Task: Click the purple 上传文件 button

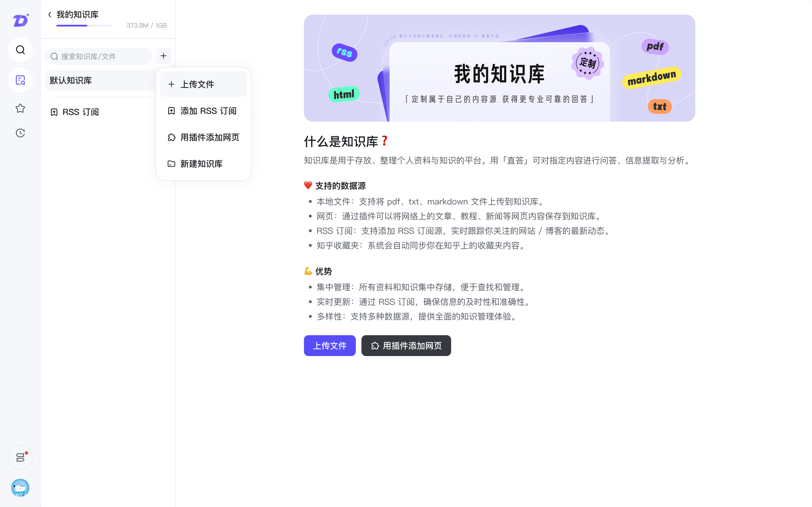Action: point(330,345)
